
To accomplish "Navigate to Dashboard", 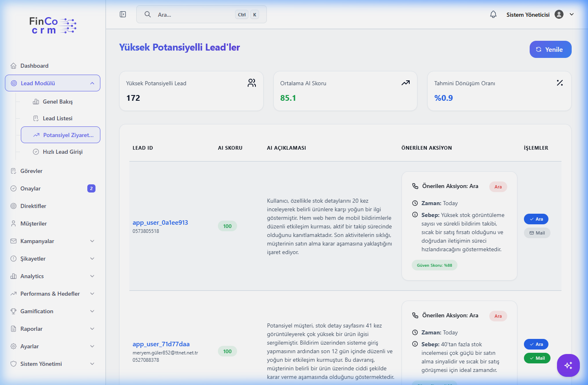I will click(53, 66).
